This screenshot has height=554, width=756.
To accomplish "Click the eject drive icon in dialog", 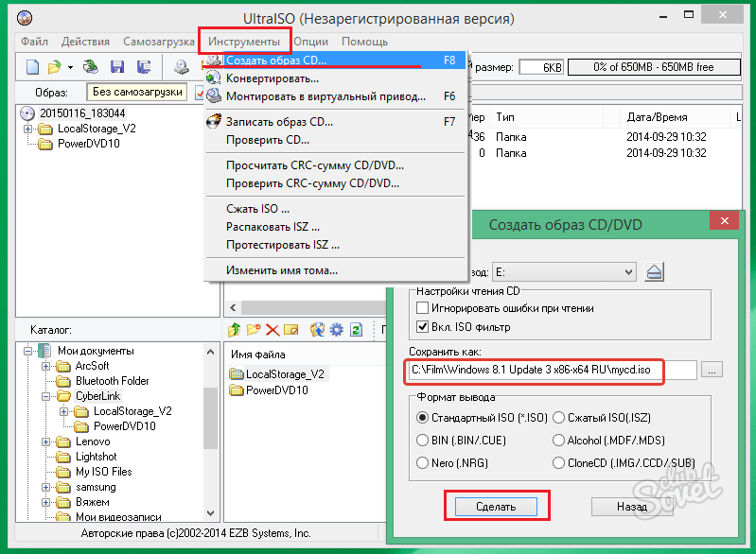I will point(654,272).
